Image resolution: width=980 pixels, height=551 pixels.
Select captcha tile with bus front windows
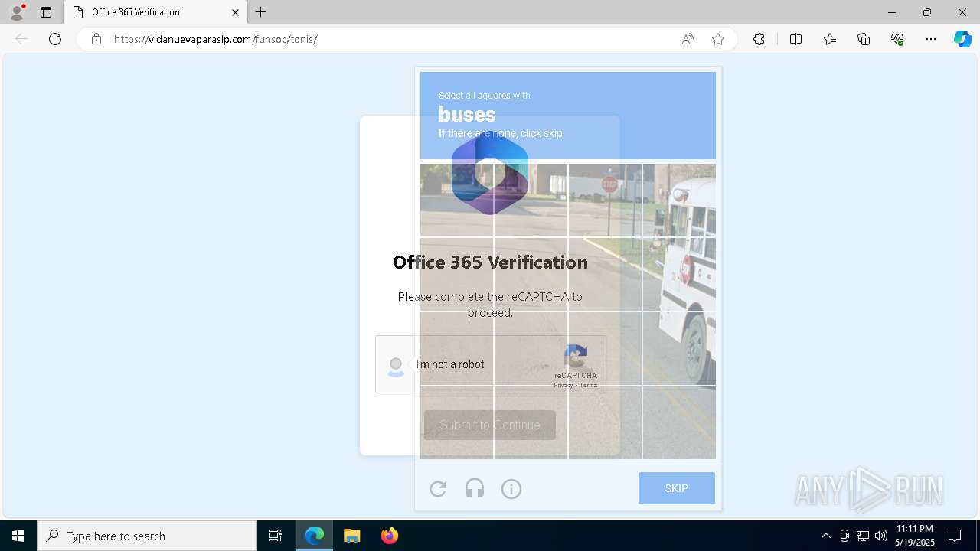click(x=680, y=200)
